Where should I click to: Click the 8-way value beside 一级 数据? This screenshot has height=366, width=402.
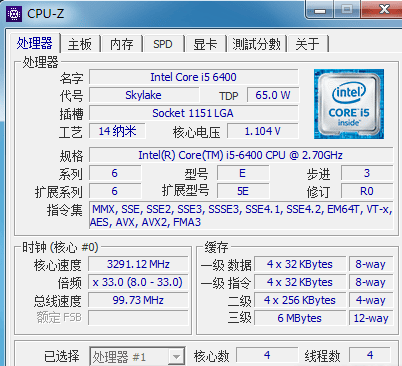coord(371,264)
